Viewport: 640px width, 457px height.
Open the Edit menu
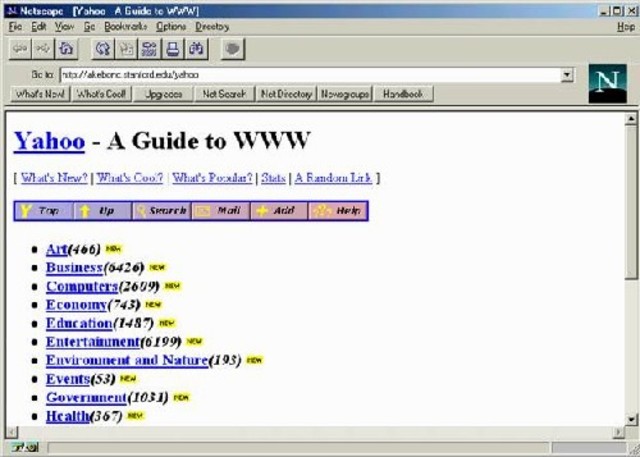(39, 27)
